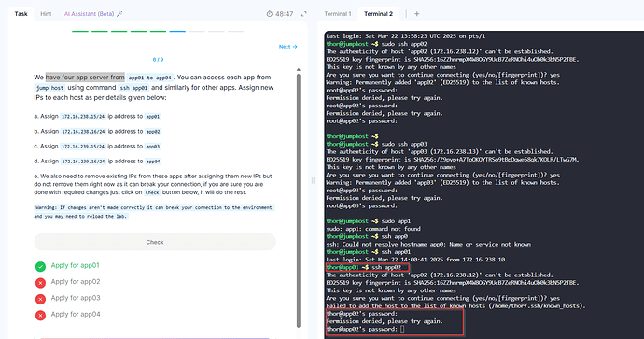Click the red cross icon for app02

40,283
